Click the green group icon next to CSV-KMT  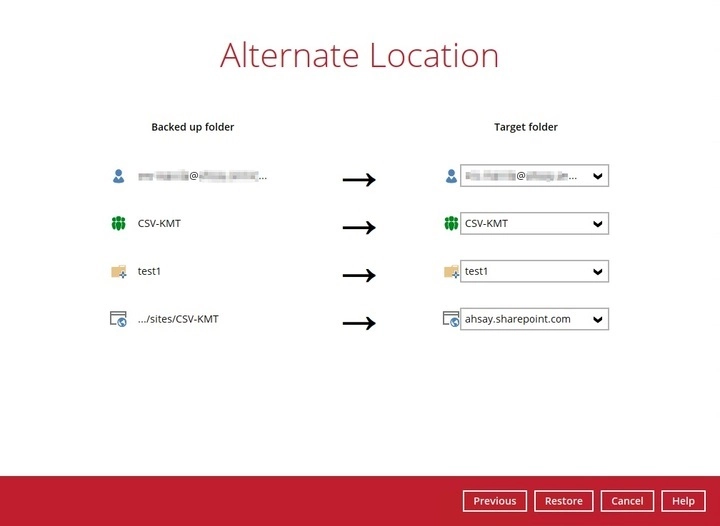pyautogui.click(x=119, y=223)
